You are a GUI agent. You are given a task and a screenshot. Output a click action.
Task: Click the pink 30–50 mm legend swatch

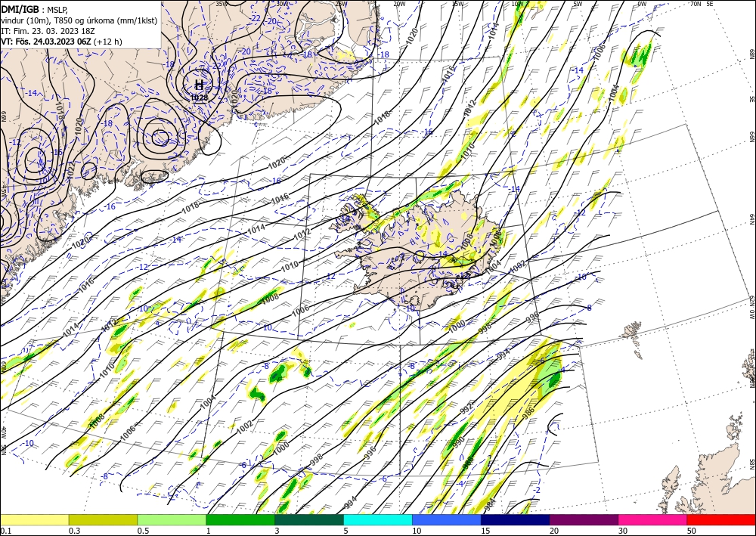pos(653,519)
